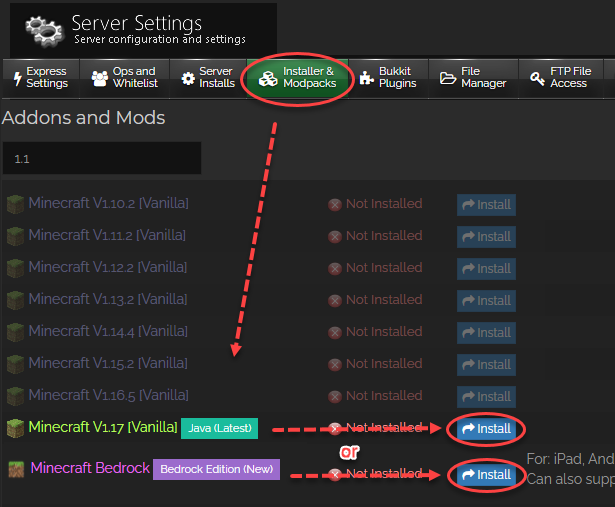Click the Minecraft V1.17 [Vanilla] title

pos(103,427)
